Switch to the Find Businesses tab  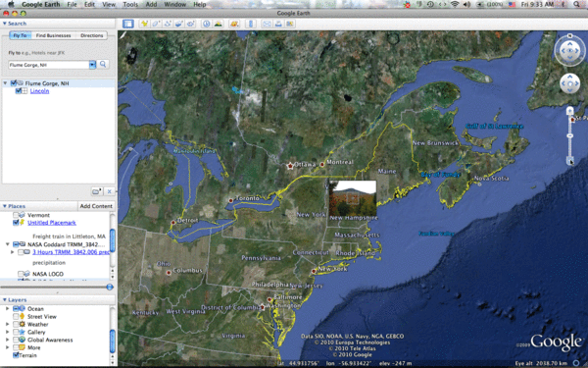point(53,35)
